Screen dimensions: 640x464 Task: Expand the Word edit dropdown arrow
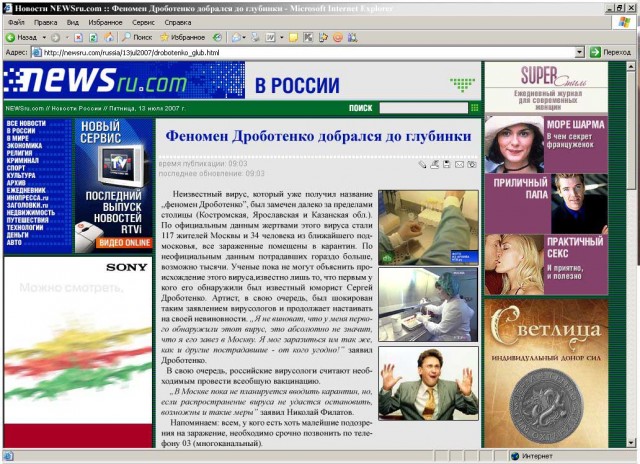(x=281, y=38)
